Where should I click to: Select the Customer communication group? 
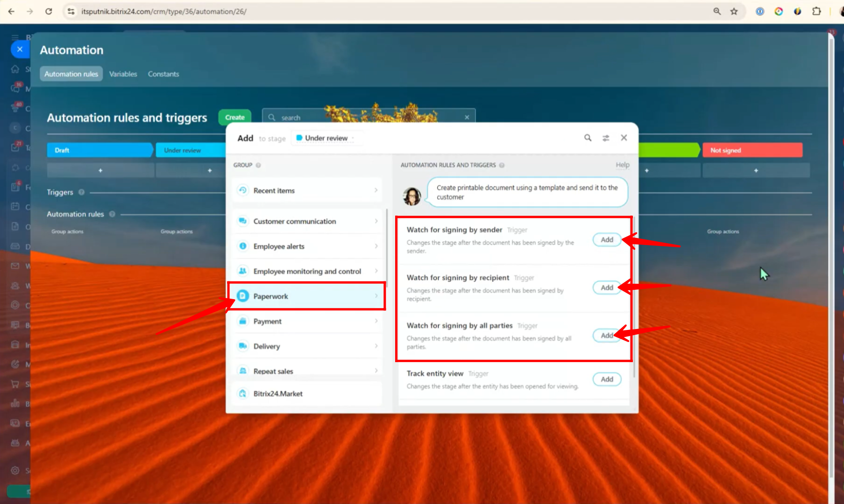pos(308,221)
